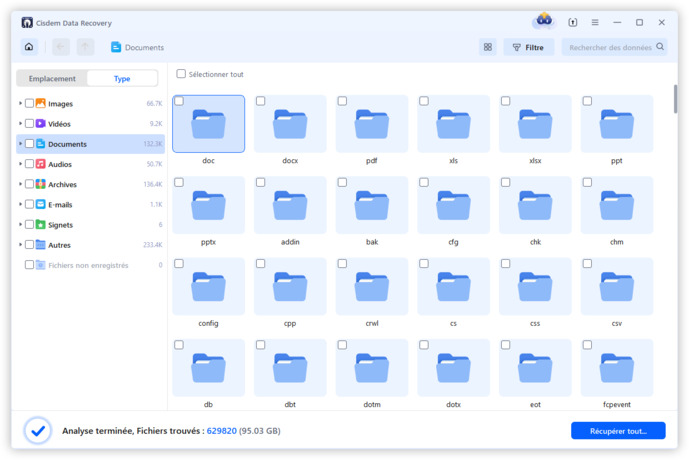Click the vertical scrollbar in file grid
This screenshot has height=460, width=689.
(x=674, y=104)
